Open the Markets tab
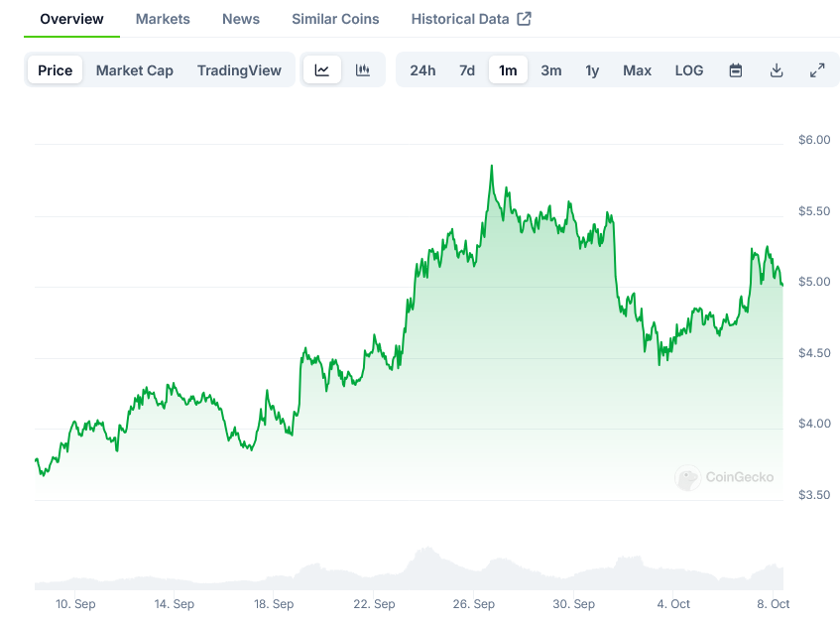Image resolution: width=840 pixels, height=623 pixels. point(163,19)
